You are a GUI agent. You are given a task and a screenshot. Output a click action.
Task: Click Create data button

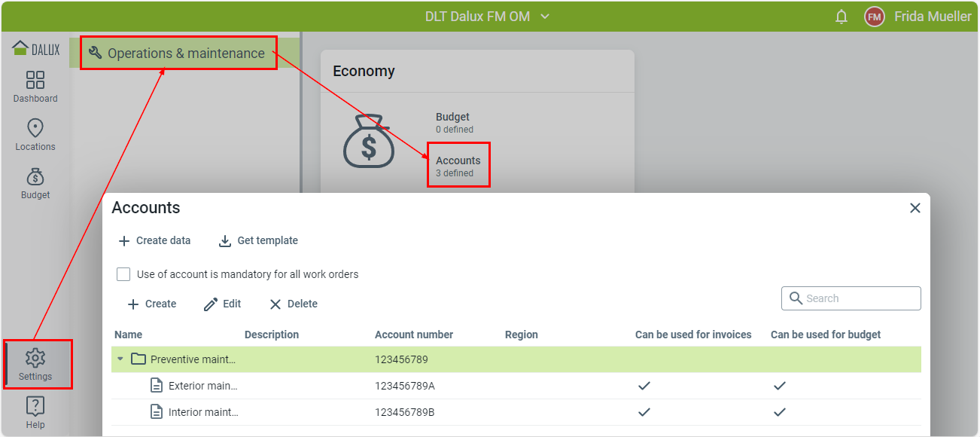[x=155, y=241]
